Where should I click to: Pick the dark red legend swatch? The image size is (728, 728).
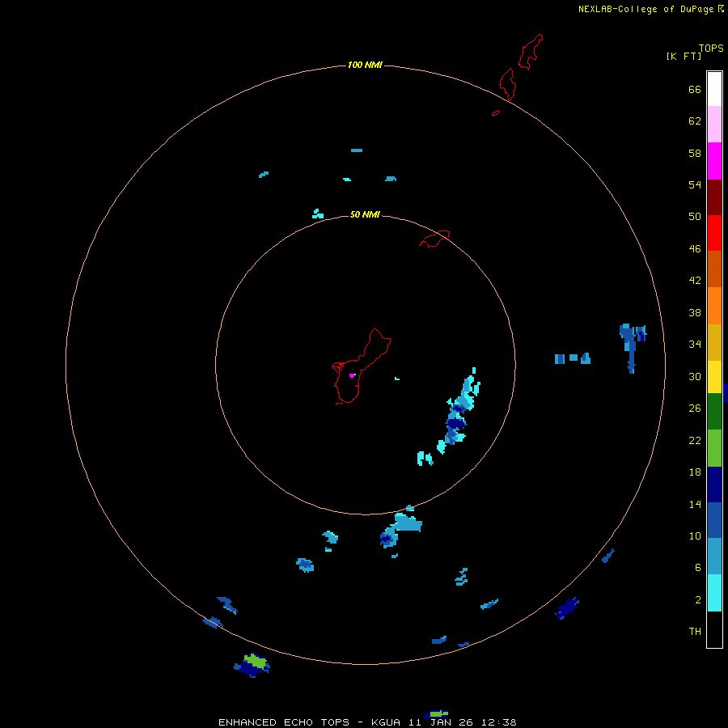(x=714, y=197)
